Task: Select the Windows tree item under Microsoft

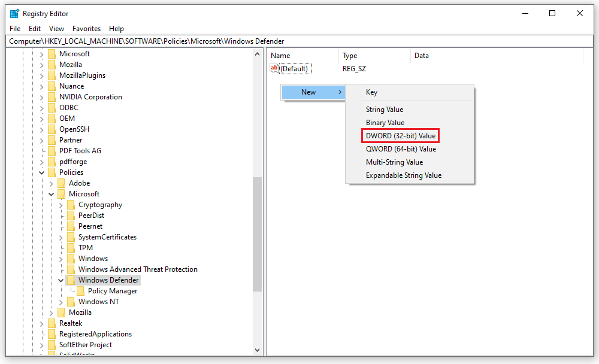Action: pos(93,259)
